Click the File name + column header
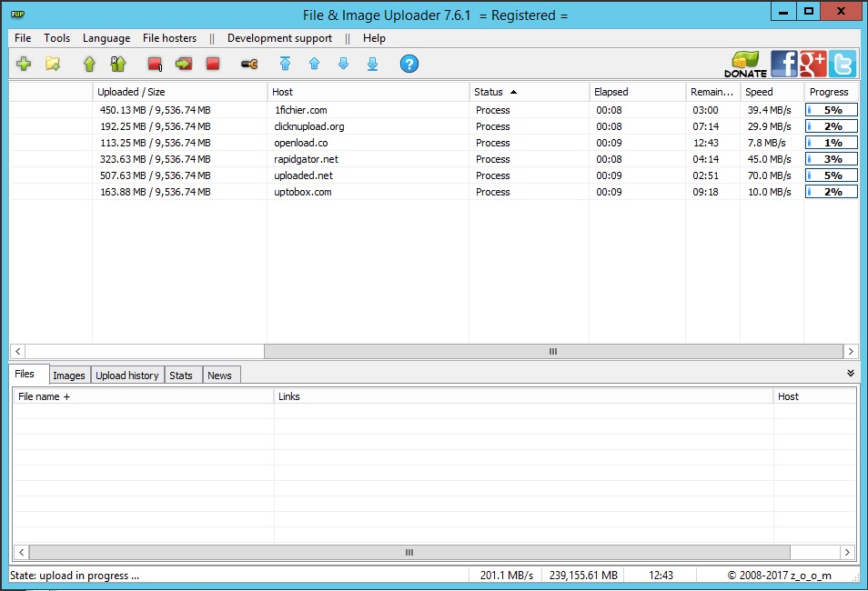This screenshot has width=868, height=591. pos(144,396)
